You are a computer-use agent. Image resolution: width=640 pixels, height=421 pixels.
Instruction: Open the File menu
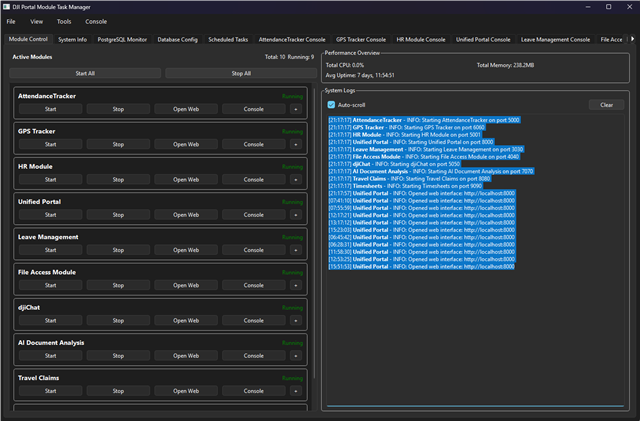coord(11,22)
